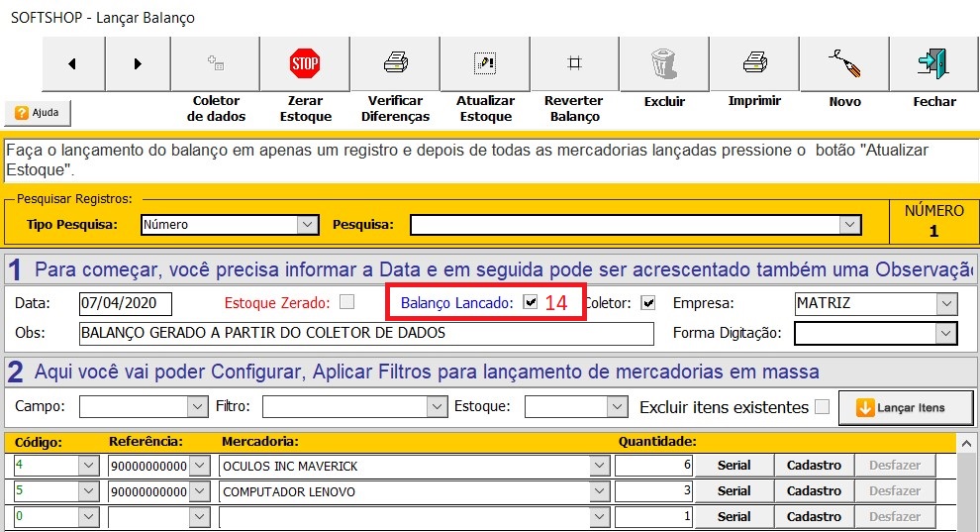Expand the Tipo Pesquisa dropdown
Image resolution: width=980 pixels, height=532 pixels.
[307, 225]
